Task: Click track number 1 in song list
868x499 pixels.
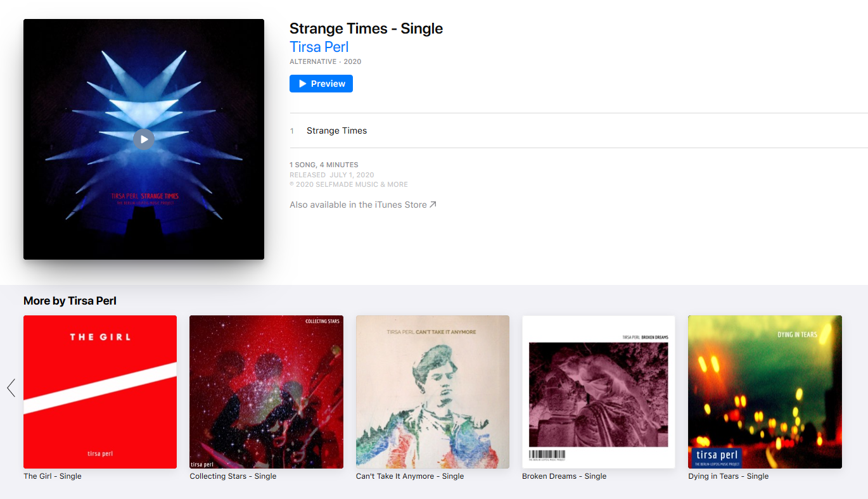Action: coord(292,131)
